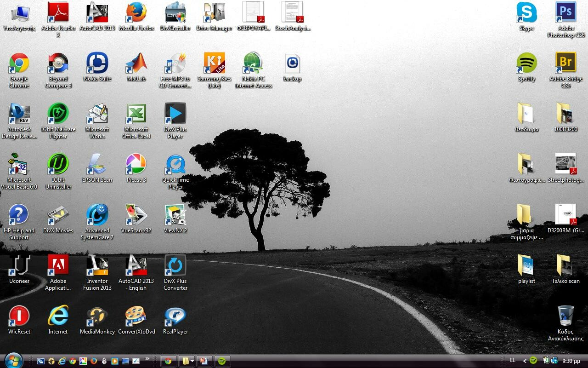Open Explorer taskbar button dropdown arrow
This screenshot has width=588, height=368.
[192, 361]
